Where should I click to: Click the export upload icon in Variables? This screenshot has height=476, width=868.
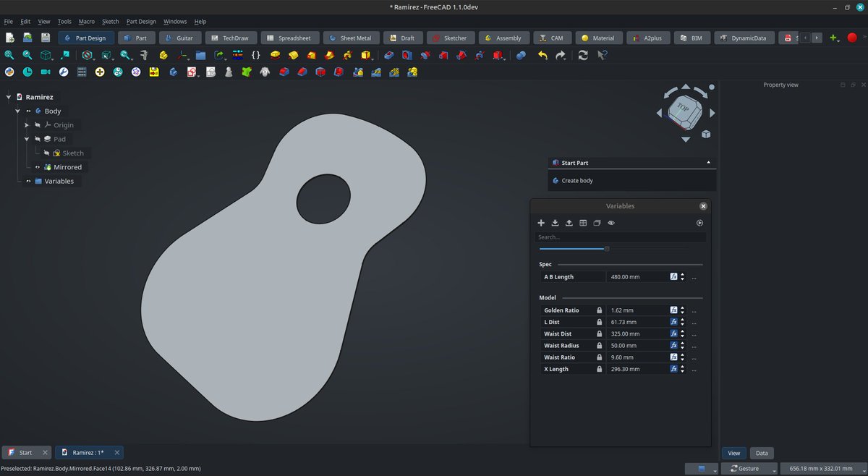pyautogui.click(x=569, y=223)
